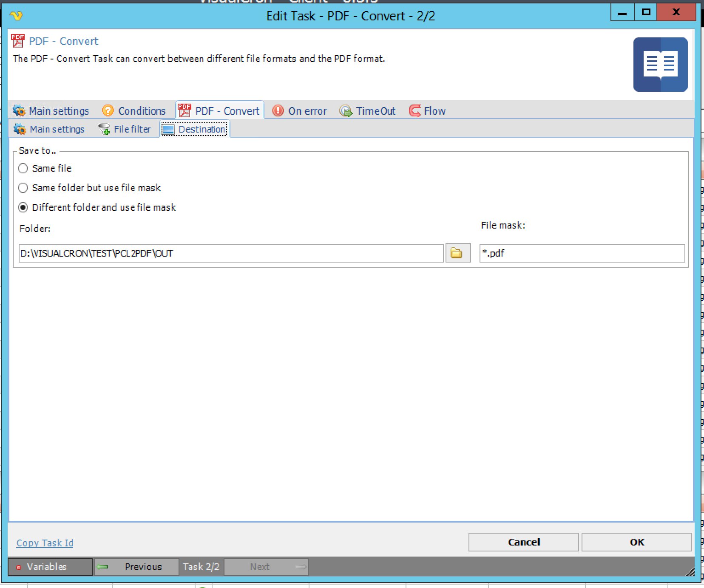This screenshot has height=588, width=704.
Task: Click the TimeOut clock icon
Action: tap(346, 111)
